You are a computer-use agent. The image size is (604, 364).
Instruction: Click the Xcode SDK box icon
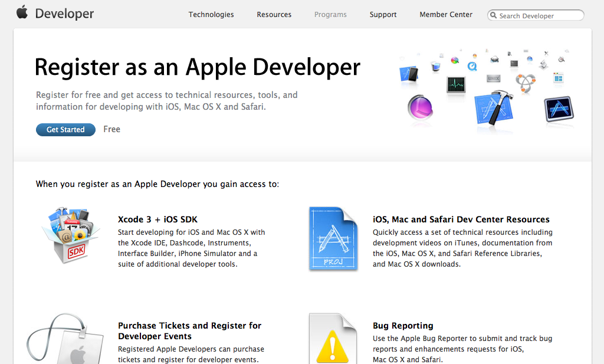pos(71,235)
